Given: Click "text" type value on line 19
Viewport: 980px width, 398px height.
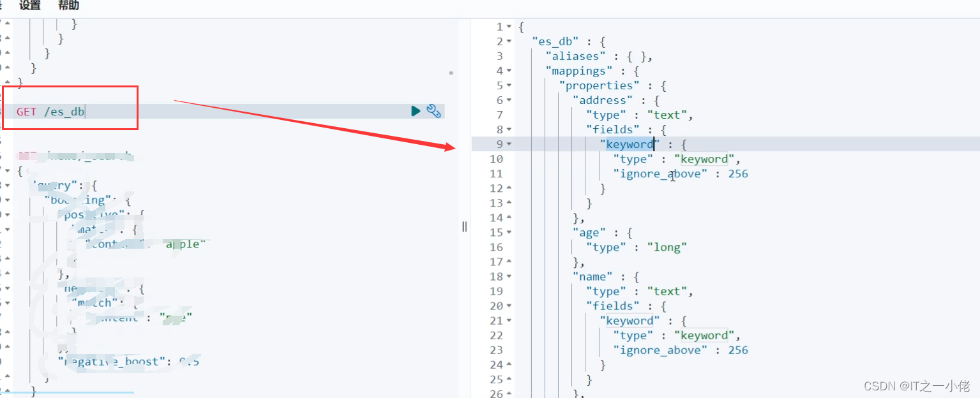Looking at the screenshot, I should [x=667, y=291].
